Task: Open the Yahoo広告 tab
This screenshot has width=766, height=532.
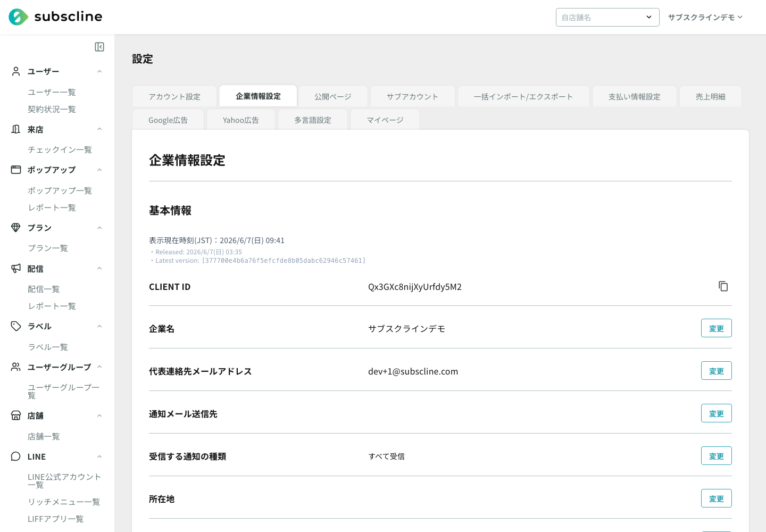Action: click(x=241, y=120)
